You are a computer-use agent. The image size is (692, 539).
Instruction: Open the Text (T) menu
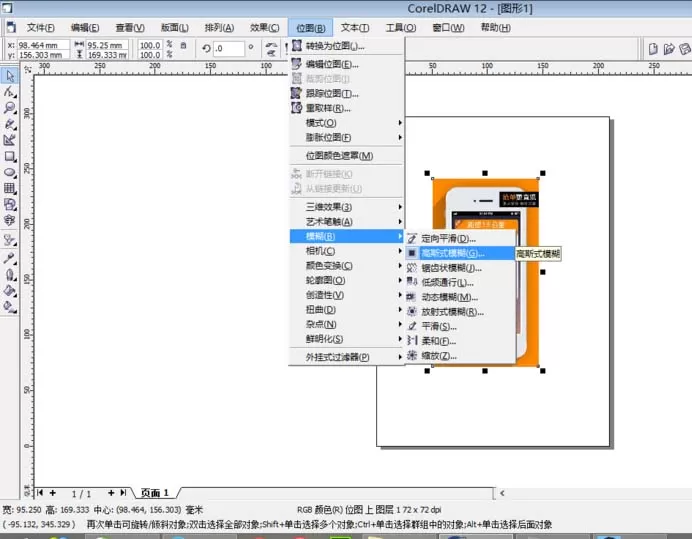[355, 27]
